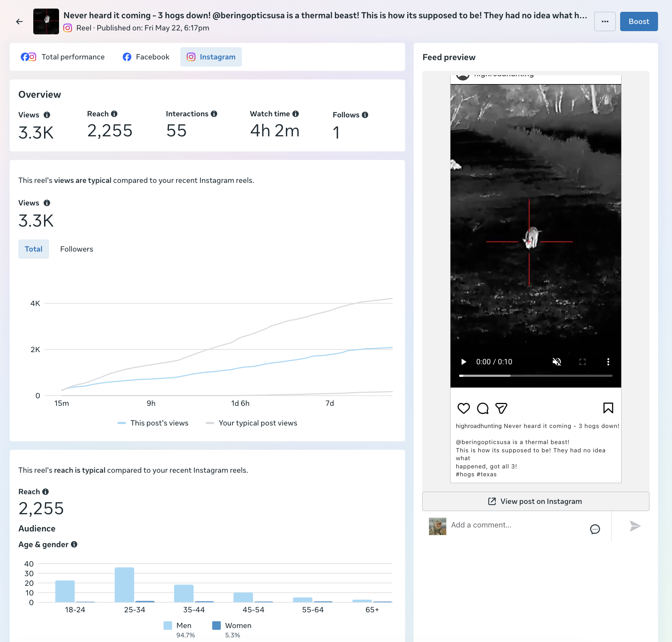Select the Instagram tab
The height and width of the screenshot is (642, 672).
coord(211,57)
